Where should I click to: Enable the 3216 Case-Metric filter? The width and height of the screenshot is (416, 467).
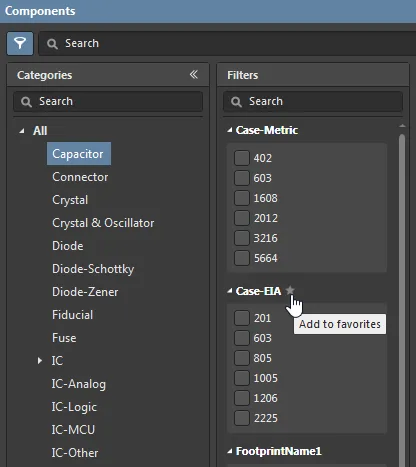pos(242,238)
